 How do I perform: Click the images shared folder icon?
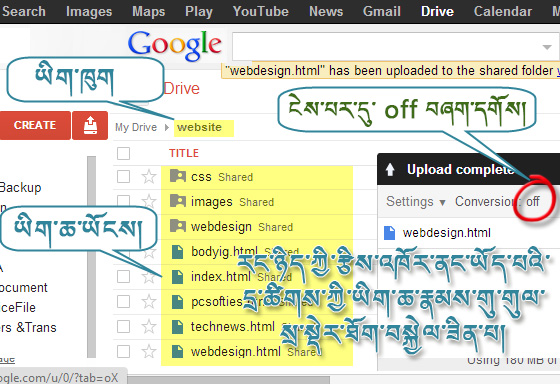pos(178,201)
